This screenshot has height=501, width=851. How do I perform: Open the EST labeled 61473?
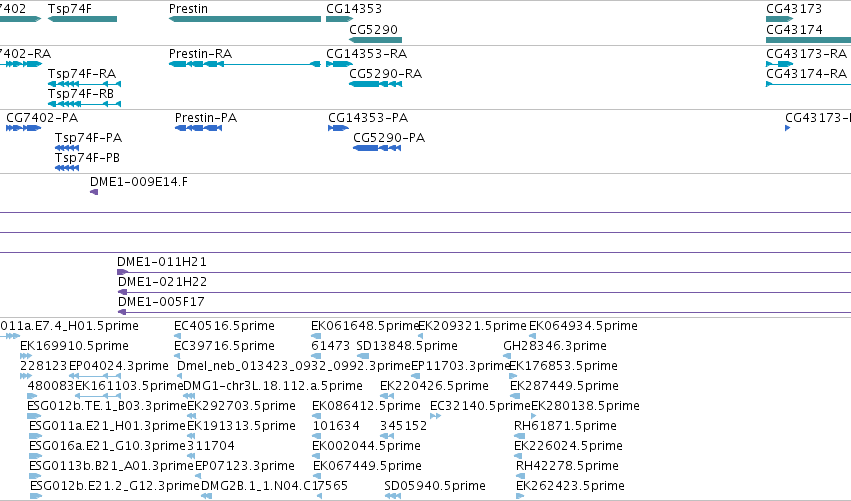[x=331, y=346]
